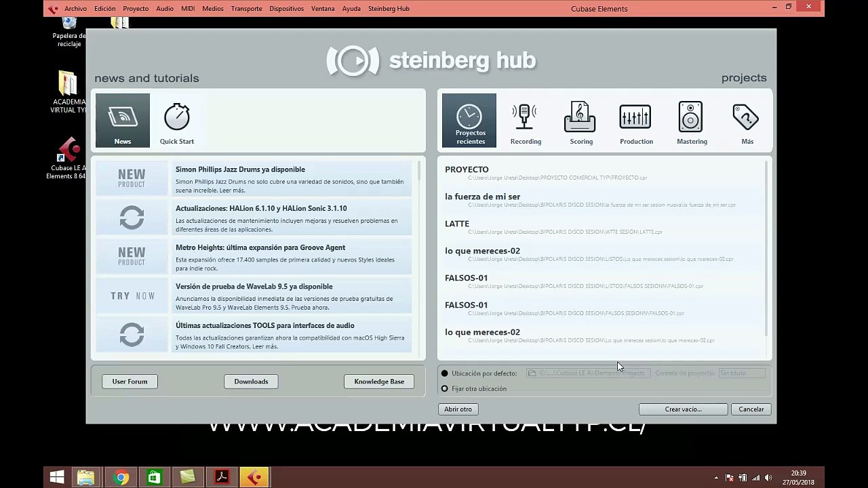
Task: Open the Archivo menu
Action: coord(76,9)
